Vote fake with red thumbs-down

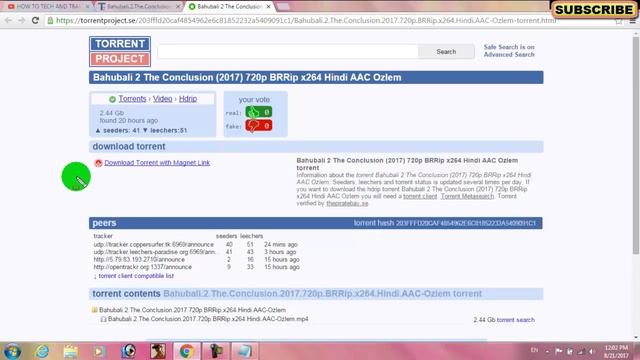point(259,125)
